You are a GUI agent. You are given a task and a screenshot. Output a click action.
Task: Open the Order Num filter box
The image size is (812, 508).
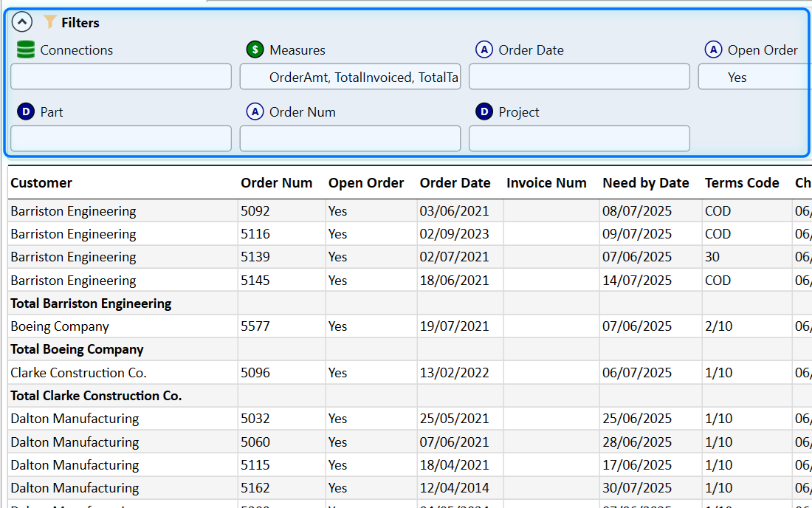[x=350, y=138]
